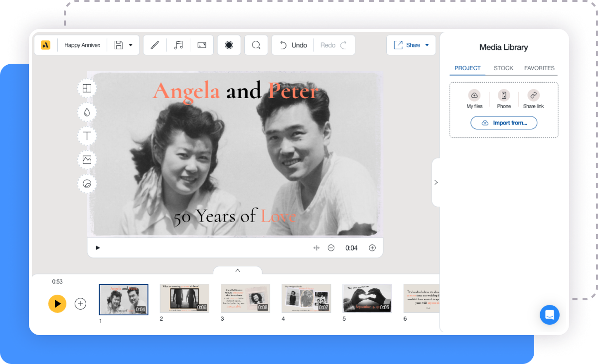Open the chat support bubble
598x364 pixels.
click(x=550, y=315)
